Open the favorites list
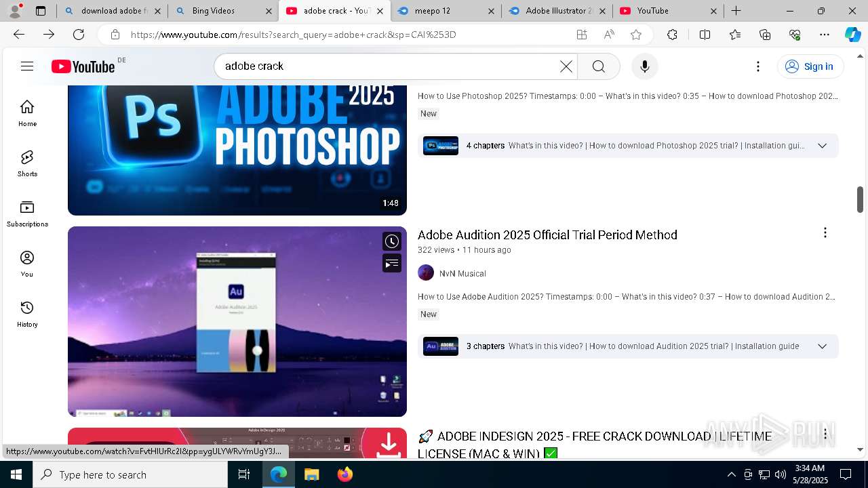 tap(735, 35)
